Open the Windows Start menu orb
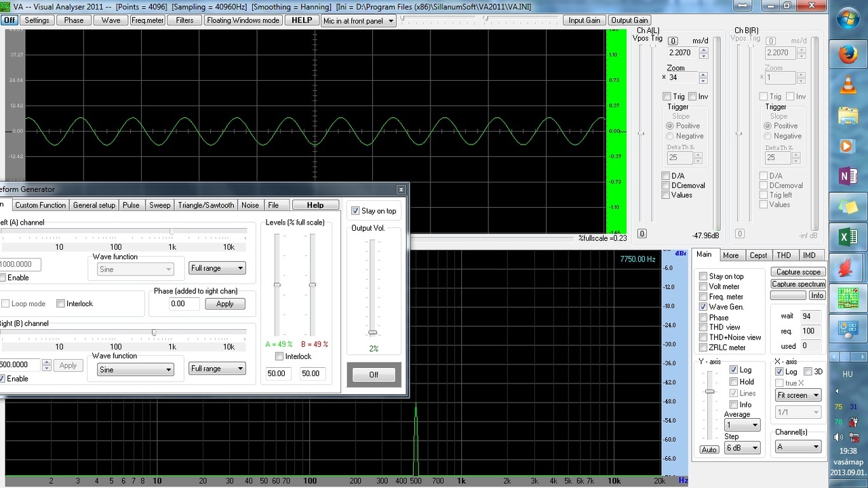 [x=847, y=19]
